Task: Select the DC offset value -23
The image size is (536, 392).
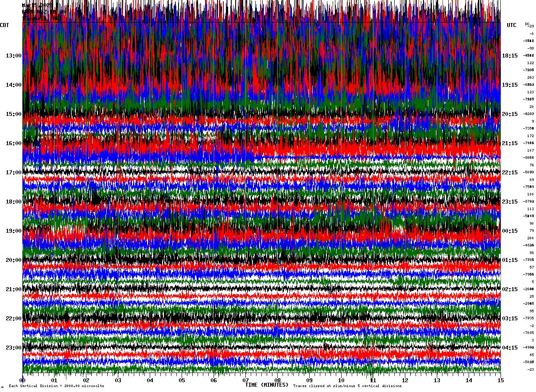Action: point(530,369)
